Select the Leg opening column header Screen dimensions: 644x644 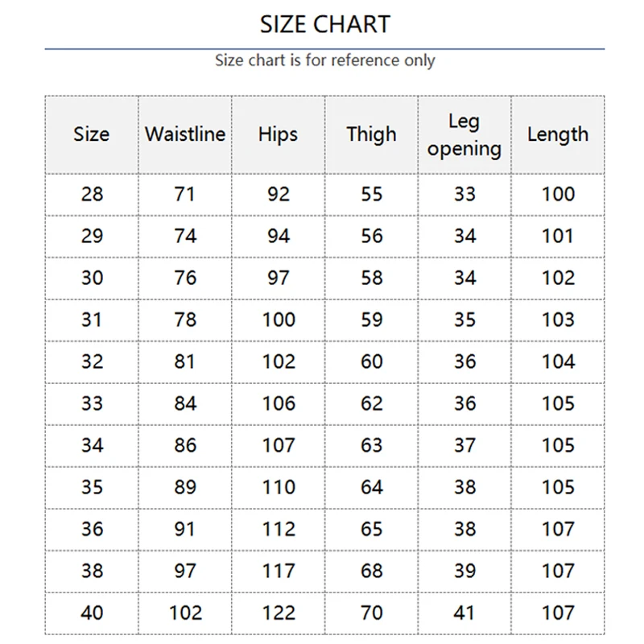[464, 134]
